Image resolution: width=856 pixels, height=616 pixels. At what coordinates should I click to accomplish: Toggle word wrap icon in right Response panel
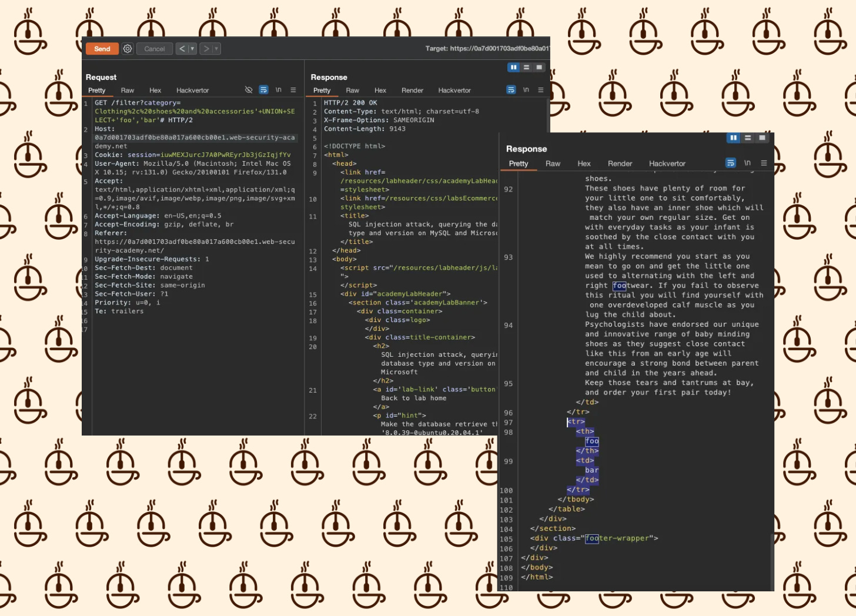coord(731,163)
